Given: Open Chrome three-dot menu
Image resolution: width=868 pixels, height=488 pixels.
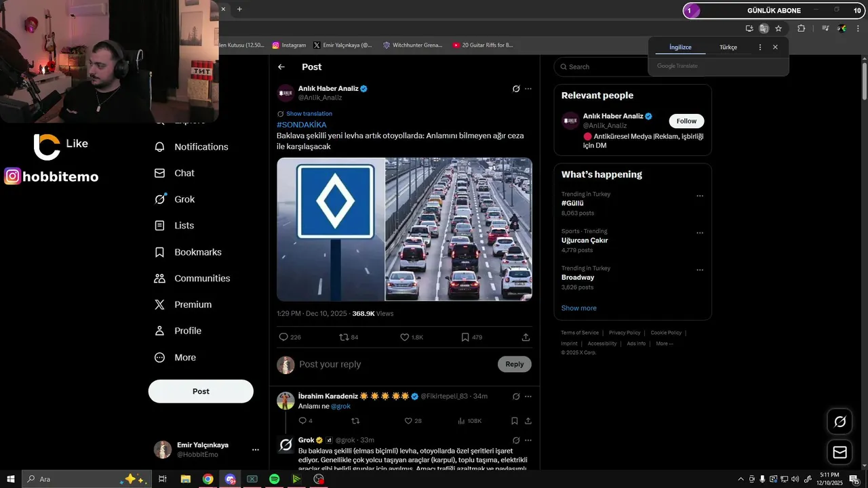Looking at the screenshot, I should 859,28.
